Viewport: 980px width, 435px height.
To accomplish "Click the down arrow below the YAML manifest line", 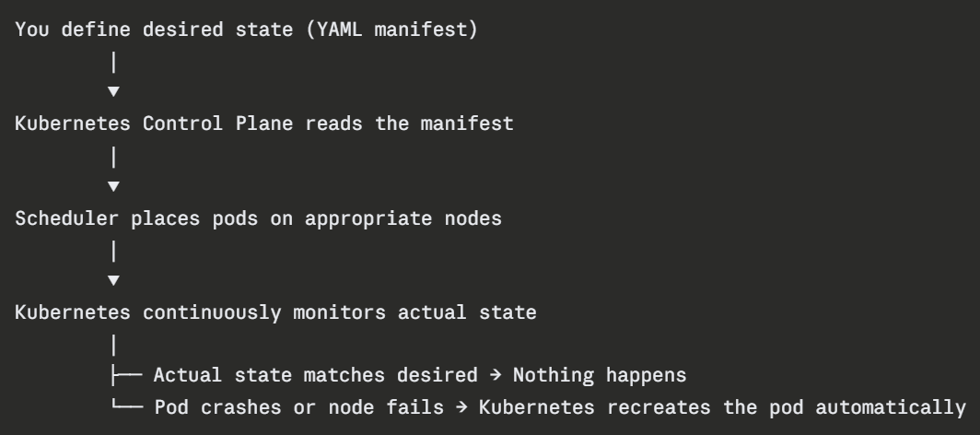I will tap(113, 91).
